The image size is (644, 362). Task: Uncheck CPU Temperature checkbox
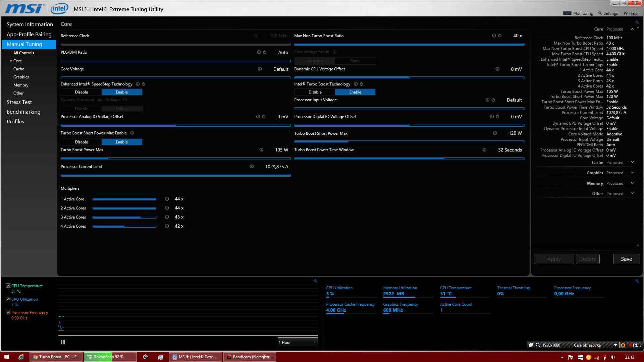pyautogui.click(x=8, y=286)
